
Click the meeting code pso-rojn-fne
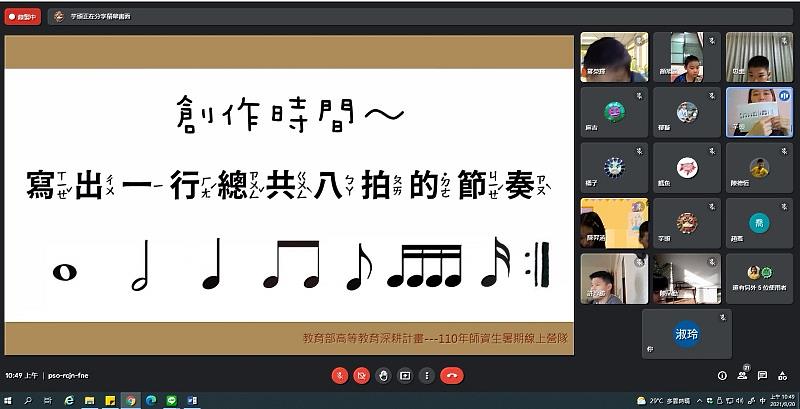pyautogui.click(x=68, y=376)
